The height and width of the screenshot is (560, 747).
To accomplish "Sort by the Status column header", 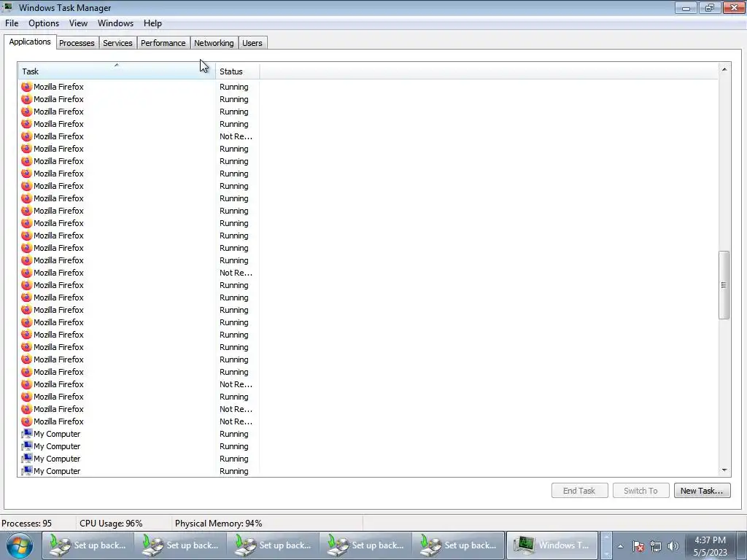I will (237, 71).
